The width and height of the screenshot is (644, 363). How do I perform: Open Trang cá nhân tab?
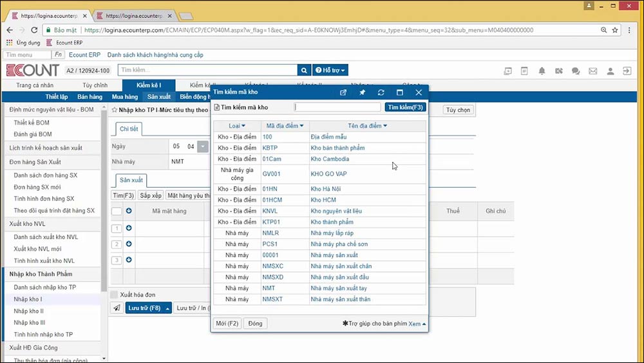[x=35, y=85]
